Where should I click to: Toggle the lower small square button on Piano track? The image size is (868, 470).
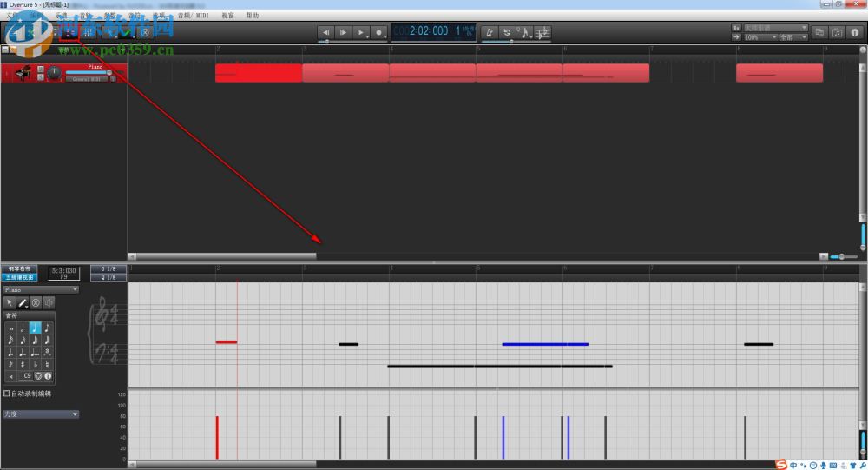[x=41, y=76]
